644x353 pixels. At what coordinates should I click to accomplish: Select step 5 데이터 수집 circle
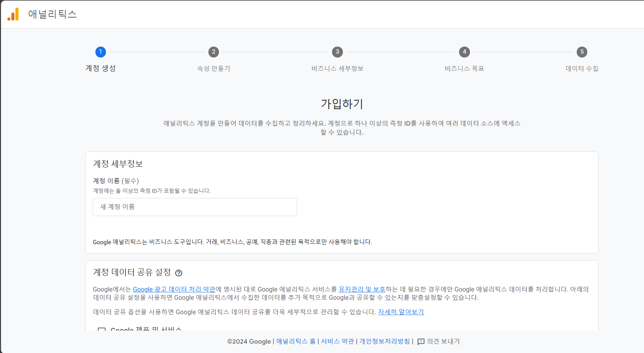[x=582, y=52]
